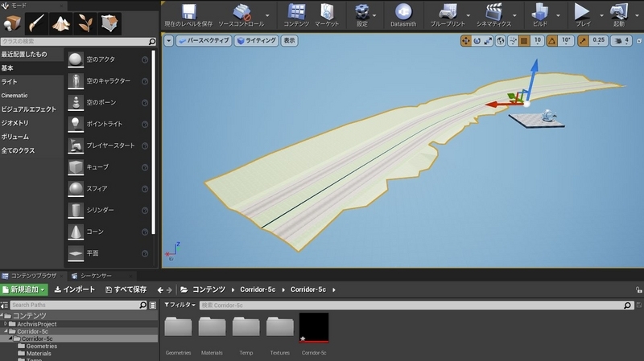This screenshot has height=361, width=644.
Task: Select the translate gizmo tool in viewport
Action: 466,41
